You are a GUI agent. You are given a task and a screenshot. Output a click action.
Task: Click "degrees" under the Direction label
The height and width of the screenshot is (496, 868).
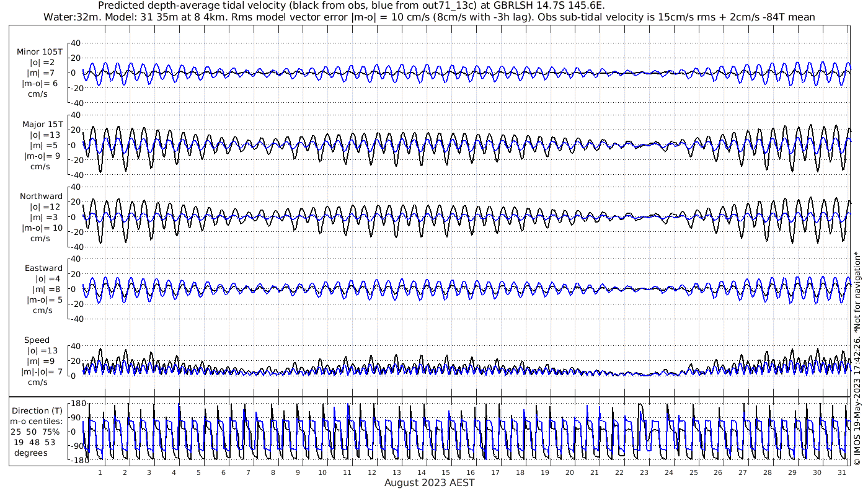click(32, 453)
